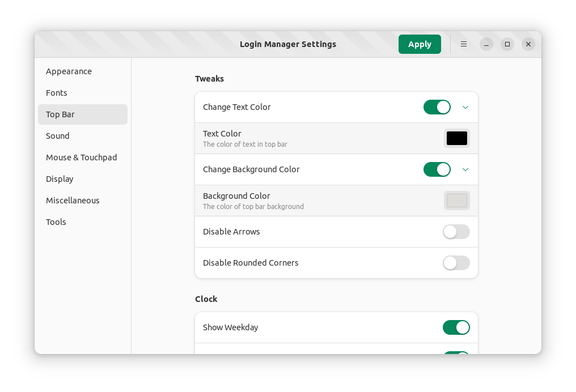Go to the Fonts section
The image size is (576, 392).
pyautogui.click(x=57, y=93)
